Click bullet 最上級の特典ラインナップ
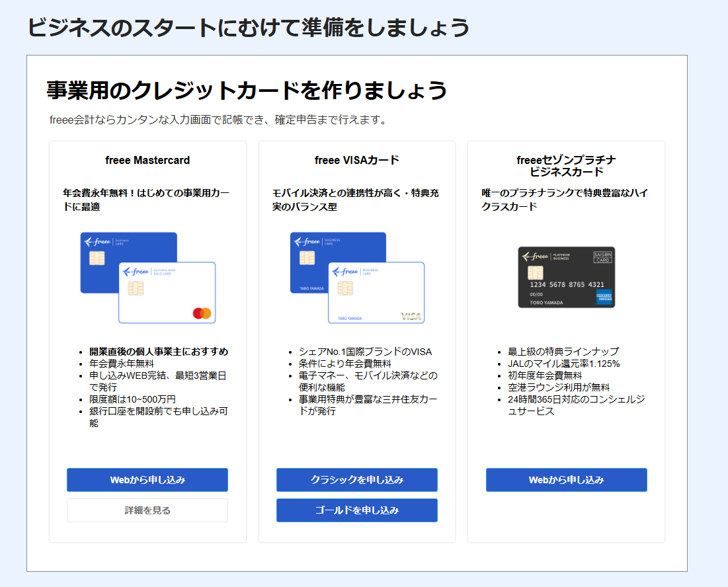 (563, 352)
